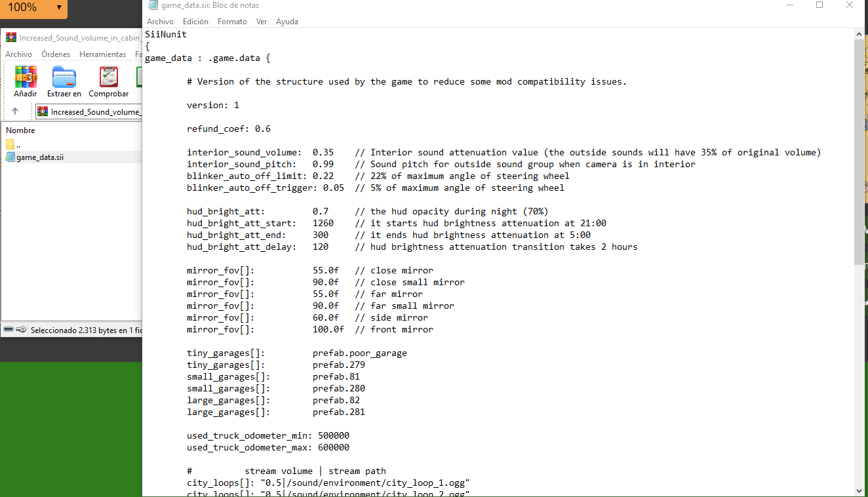Click the hud_bright_att_delay value 120
This screenshot has width=868, height=497.
321,247
